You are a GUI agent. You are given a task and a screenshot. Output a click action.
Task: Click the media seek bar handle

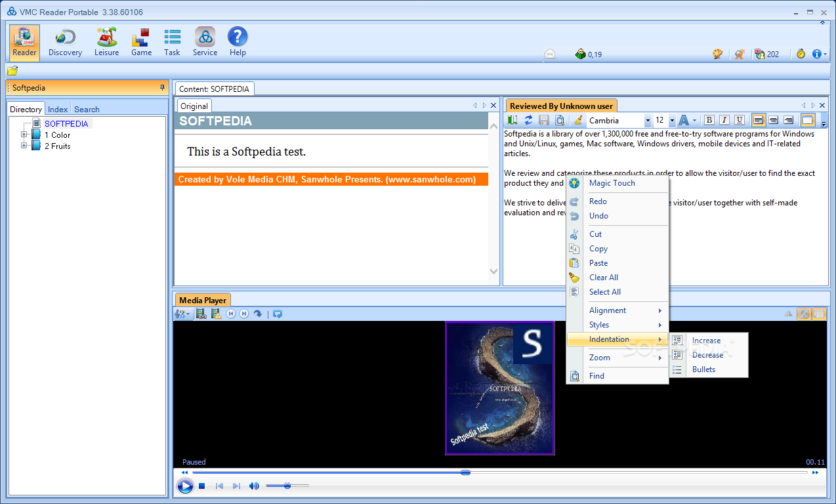click(465, 472)
